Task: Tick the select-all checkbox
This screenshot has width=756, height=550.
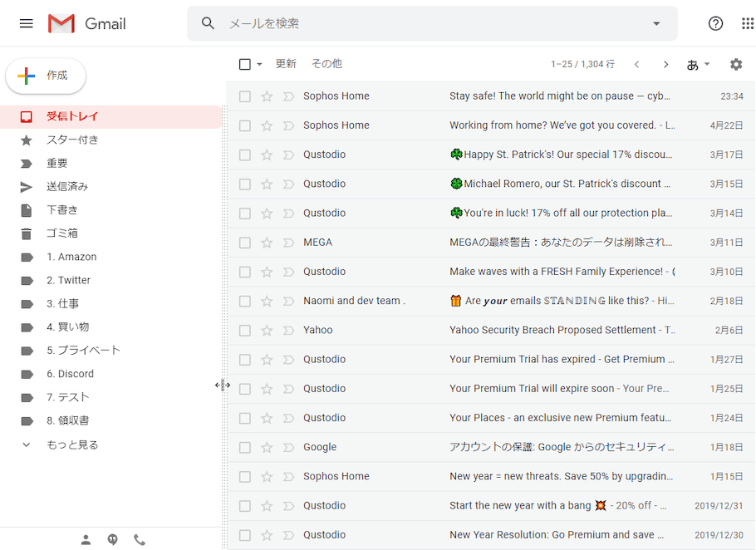Action: click(245, 64)
